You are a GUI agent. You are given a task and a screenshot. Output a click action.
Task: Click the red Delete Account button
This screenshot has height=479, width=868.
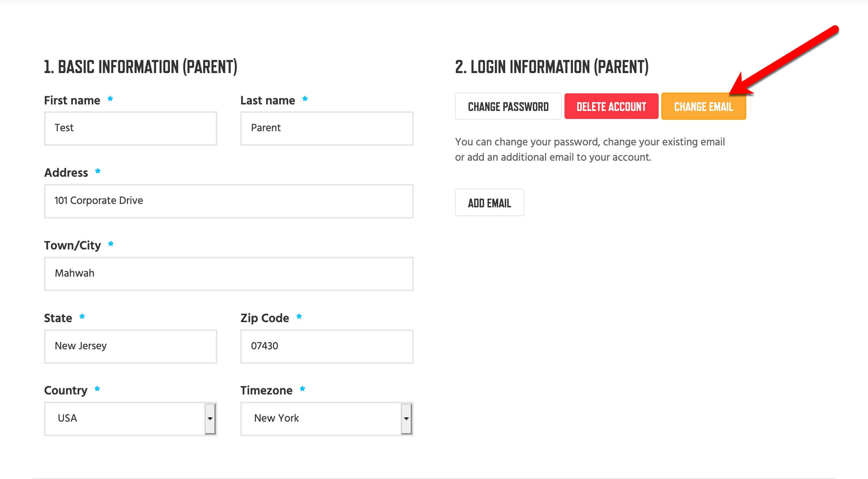point(611,106)
